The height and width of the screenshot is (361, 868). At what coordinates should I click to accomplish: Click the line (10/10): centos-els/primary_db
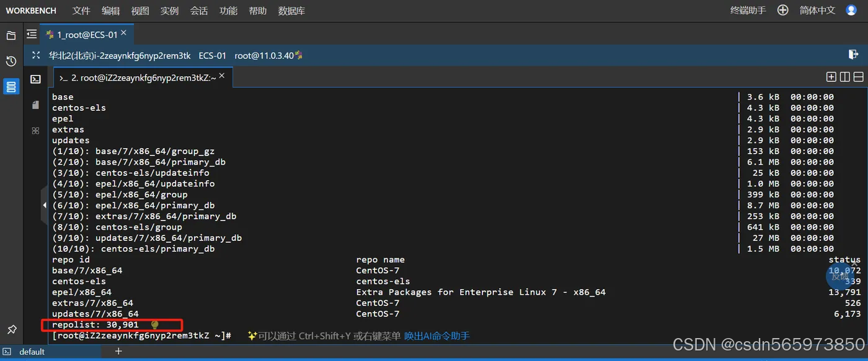coord(133,249)
